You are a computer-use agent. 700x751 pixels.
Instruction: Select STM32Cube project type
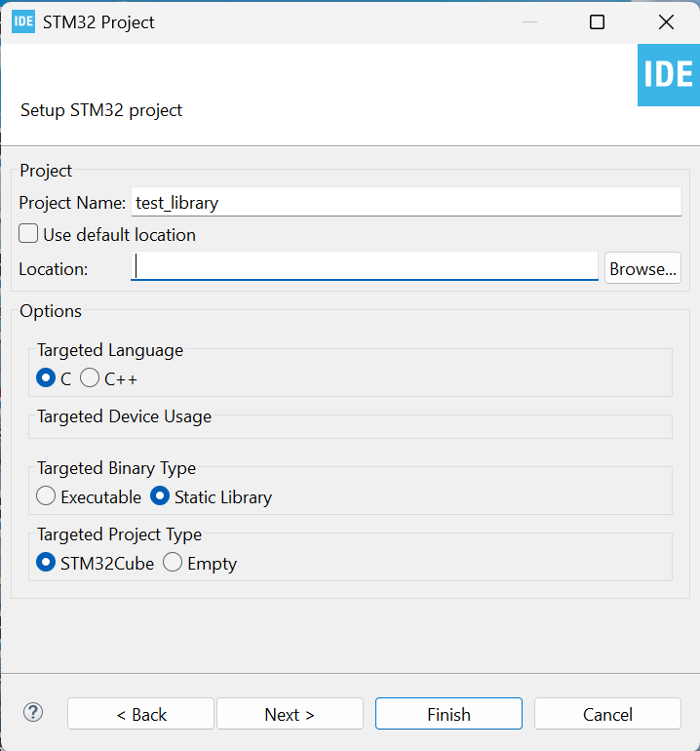(46, 563)
